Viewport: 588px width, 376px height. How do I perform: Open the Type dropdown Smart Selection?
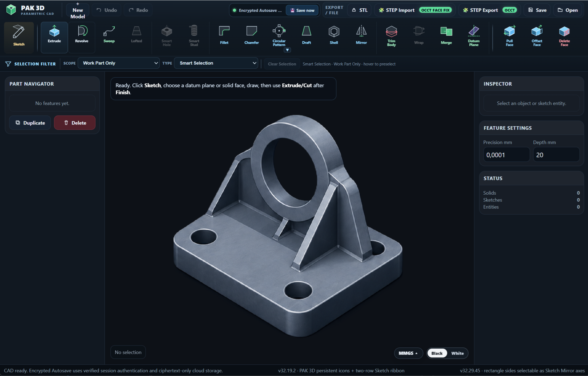click(x=216, y=63)
